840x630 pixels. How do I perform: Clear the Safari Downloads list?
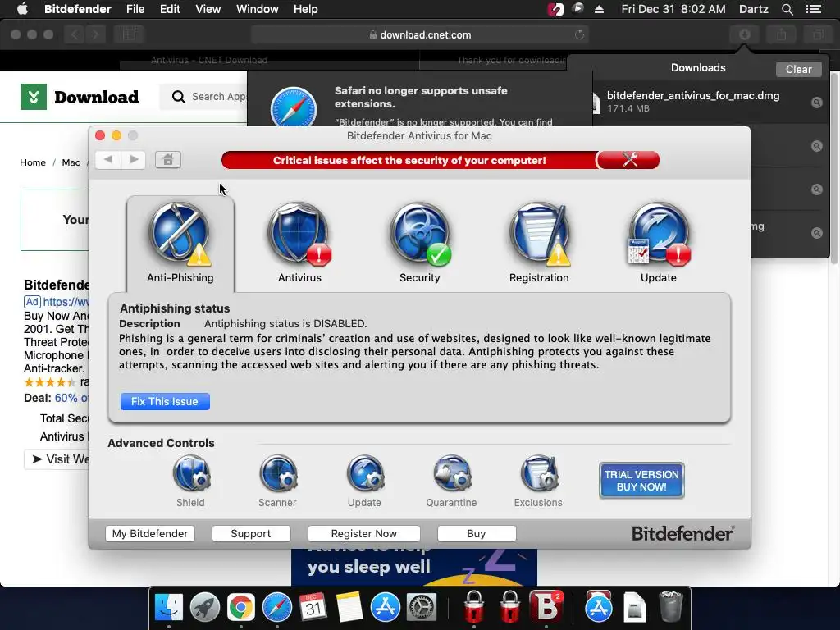798,69
